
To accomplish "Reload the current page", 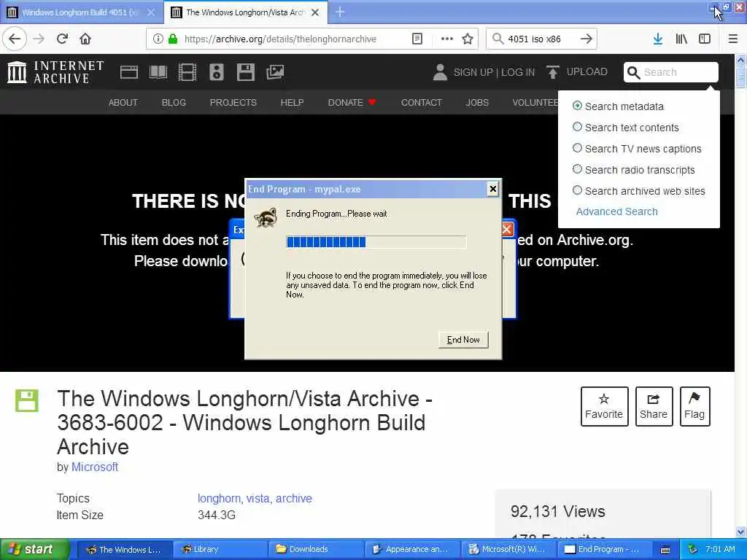I will pos(63,39).
